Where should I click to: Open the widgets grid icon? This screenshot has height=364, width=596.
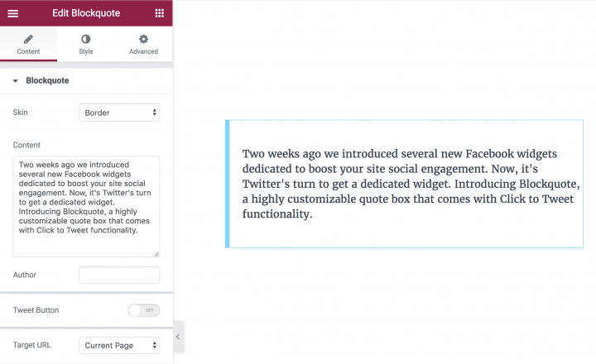[159, 13]
